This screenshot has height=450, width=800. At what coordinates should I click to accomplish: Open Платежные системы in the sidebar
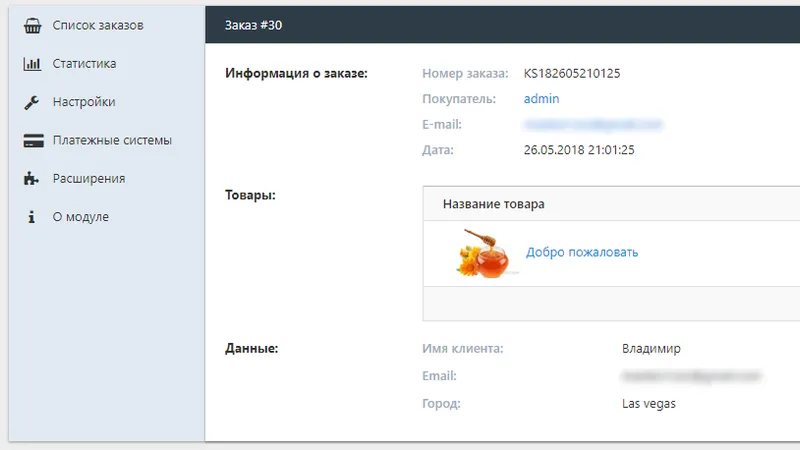coord(112,140)
